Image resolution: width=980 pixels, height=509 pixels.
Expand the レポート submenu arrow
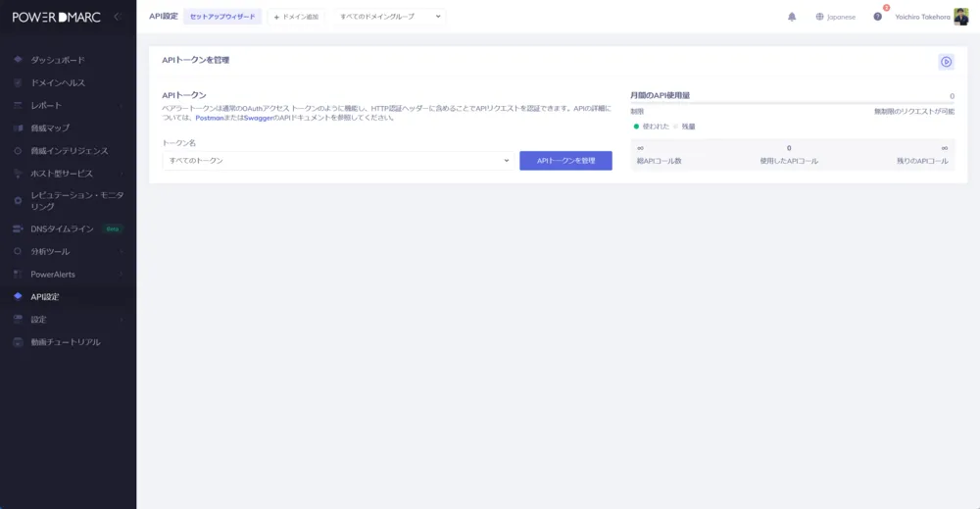122,105
